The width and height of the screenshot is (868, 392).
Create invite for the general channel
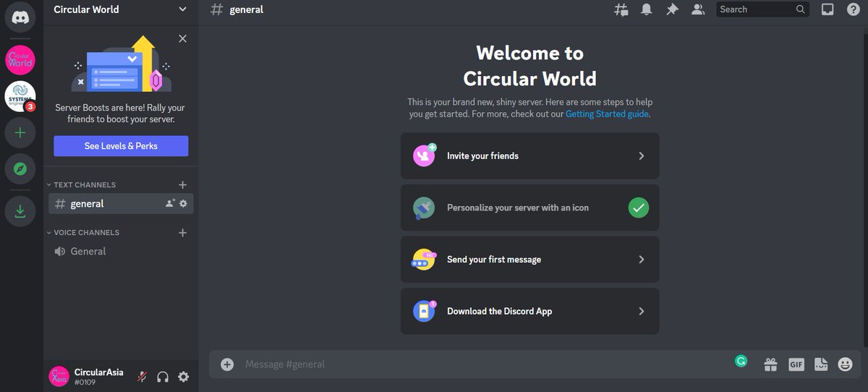[x=170, y=204]
